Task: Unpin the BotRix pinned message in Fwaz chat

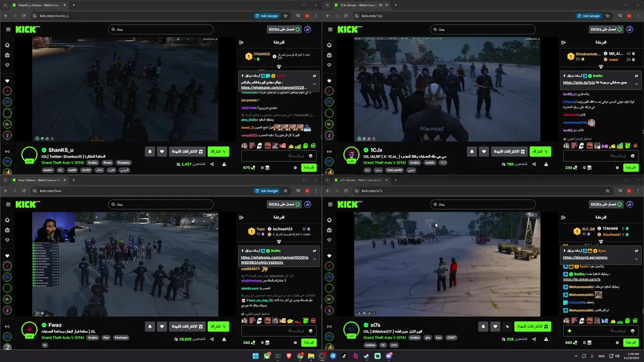Action: coord(314,250)
